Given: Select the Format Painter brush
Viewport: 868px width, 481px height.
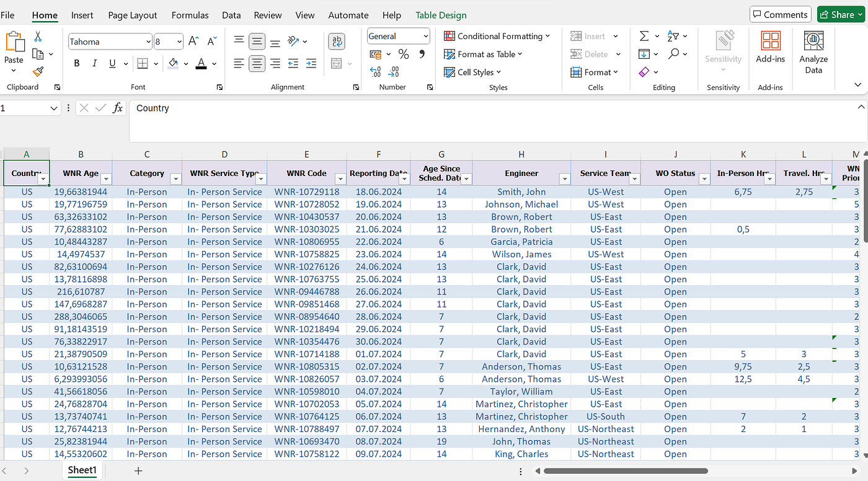Looking at the screenshot, I should click(38, 72).
